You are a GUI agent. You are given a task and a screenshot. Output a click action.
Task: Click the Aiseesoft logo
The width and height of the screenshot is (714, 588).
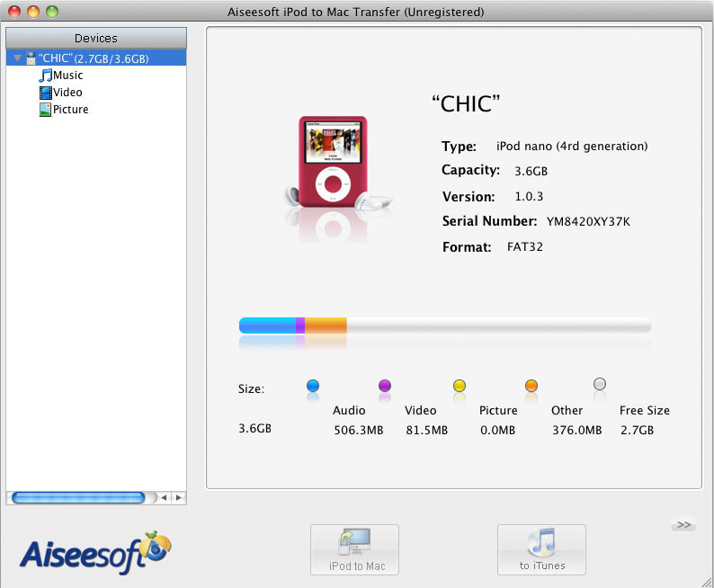coord(94,548)
